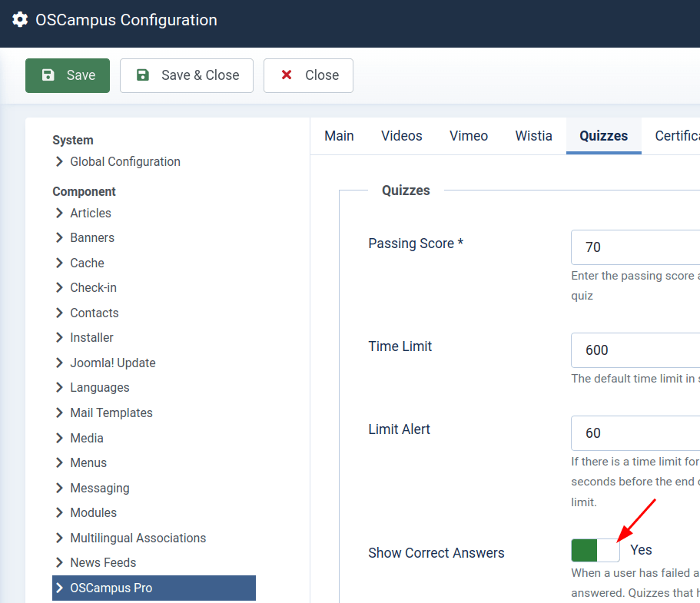Click the Passing Score input field
700x603 pixels.
tap(635, 247)
